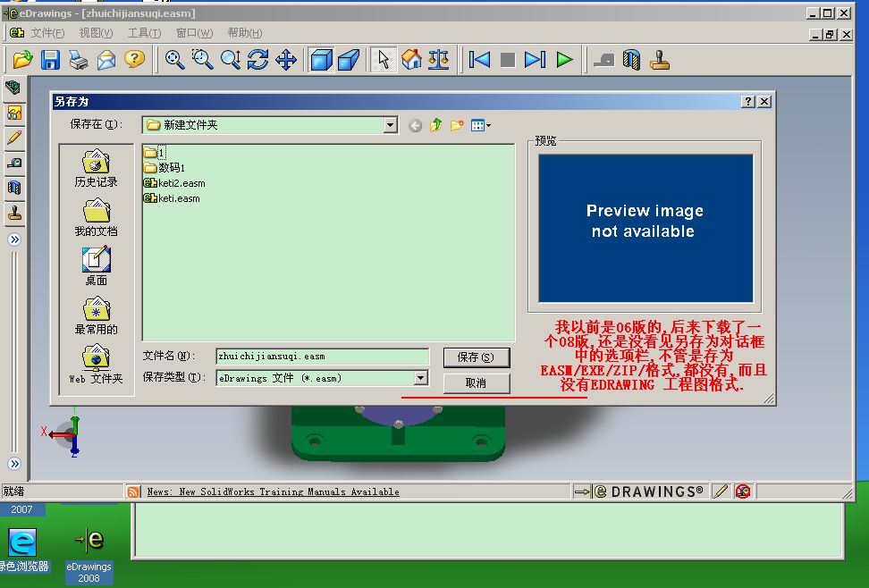This screenshot has height=588, width=869.
Task: Open 最常用的 in places bar
Action: pos(96,315)
